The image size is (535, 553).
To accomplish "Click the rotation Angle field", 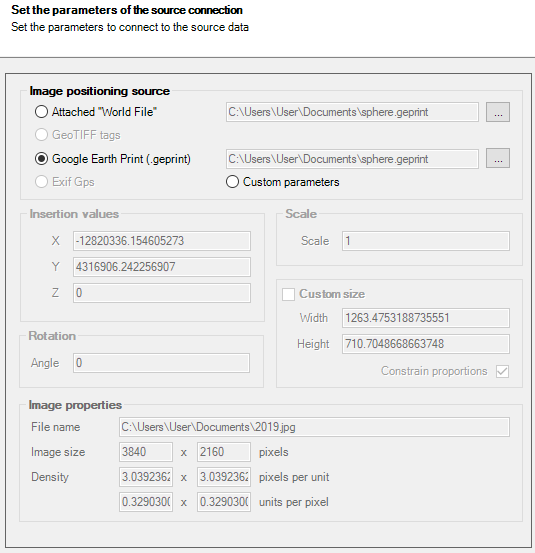I will click(x=162, y=363).
